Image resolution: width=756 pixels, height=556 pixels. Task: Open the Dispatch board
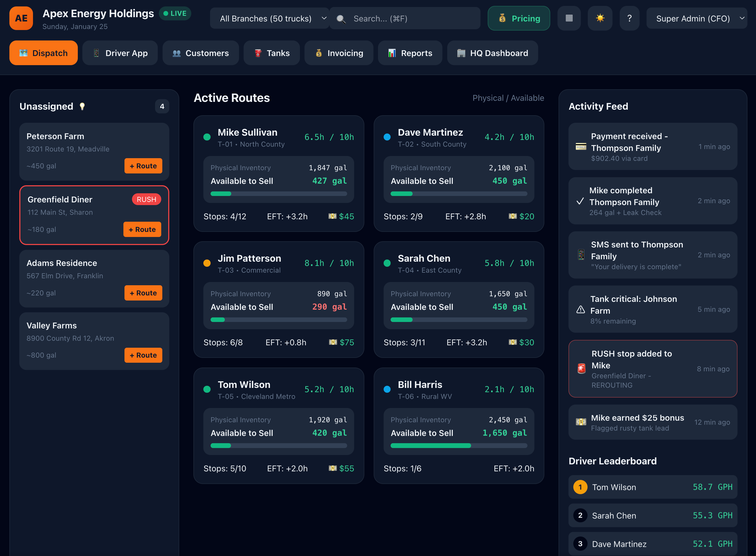pyautogui.click(x=43, y=53)
